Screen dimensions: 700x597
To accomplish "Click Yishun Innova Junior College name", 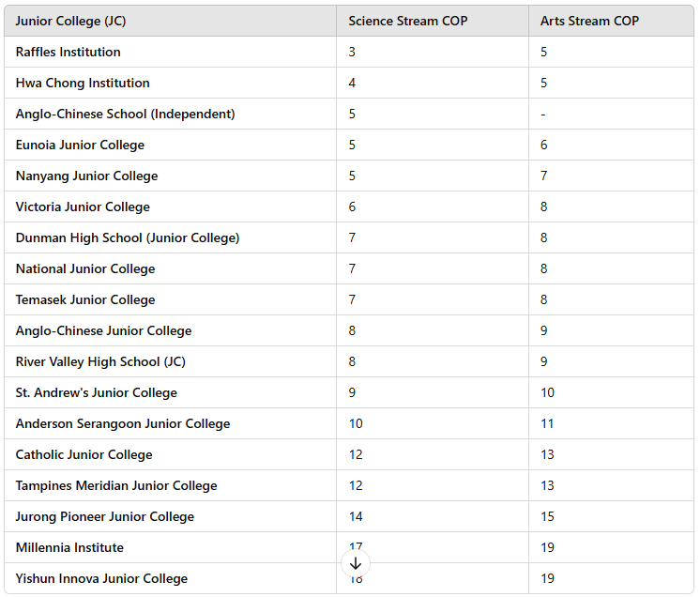I will (101, 578).
